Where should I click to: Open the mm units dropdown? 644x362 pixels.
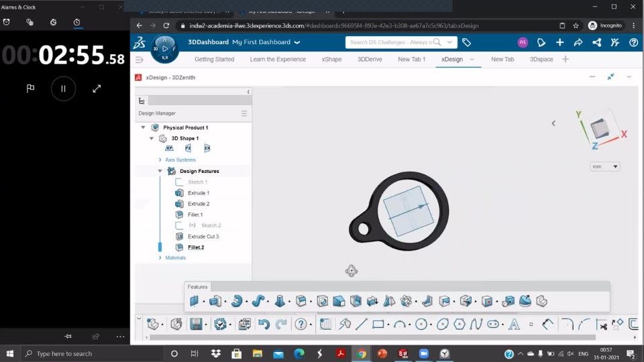click(605, 166)
